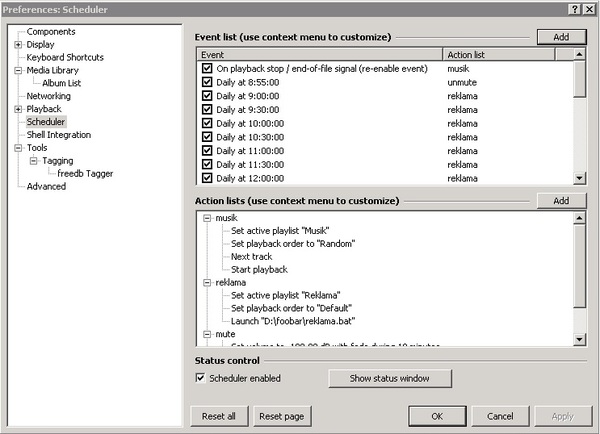Open the Show status window button

pyautogui.click(x=389, y=378)
